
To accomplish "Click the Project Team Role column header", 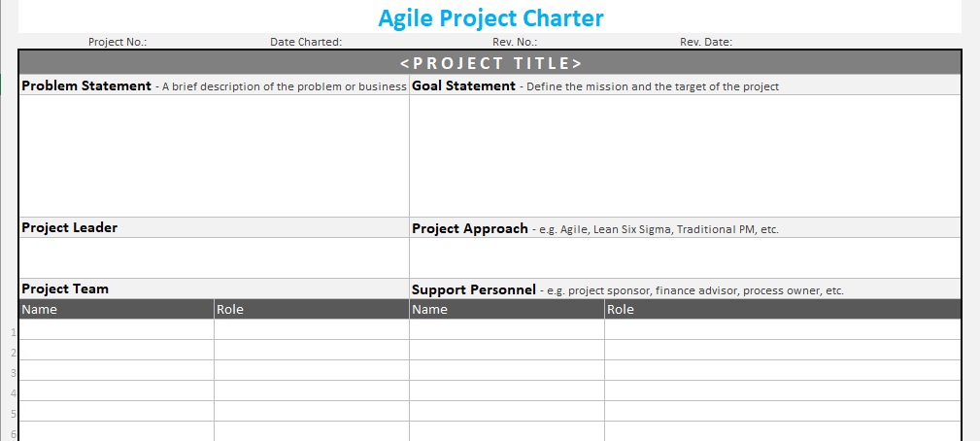I will point(311,309).
